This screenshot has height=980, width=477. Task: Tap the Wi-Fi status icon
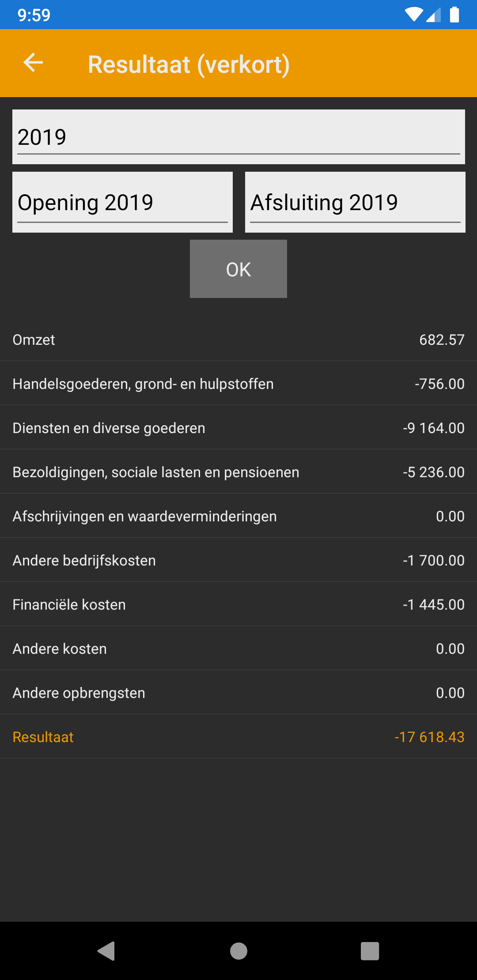tap(413, 15)
